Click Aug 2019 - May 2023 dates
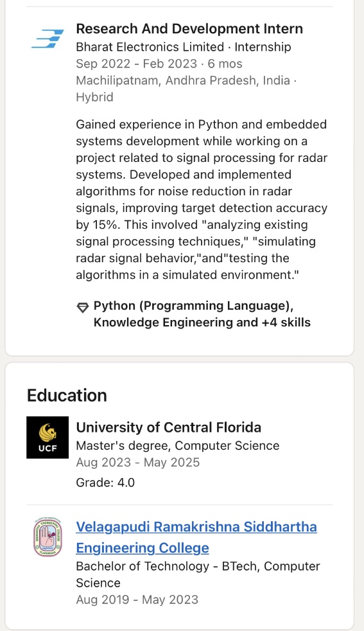This screenshot has height=631, width=364. [137, 600]
